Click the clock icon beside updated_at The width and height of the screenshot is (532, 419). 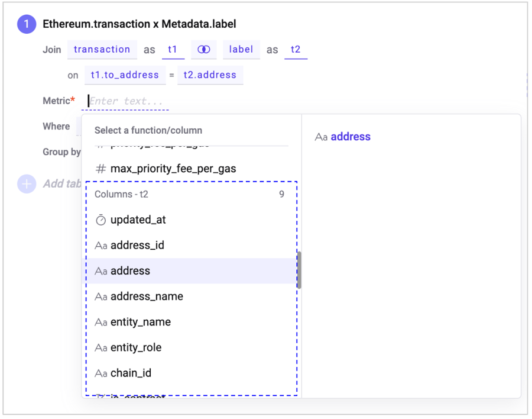(100, 220)
